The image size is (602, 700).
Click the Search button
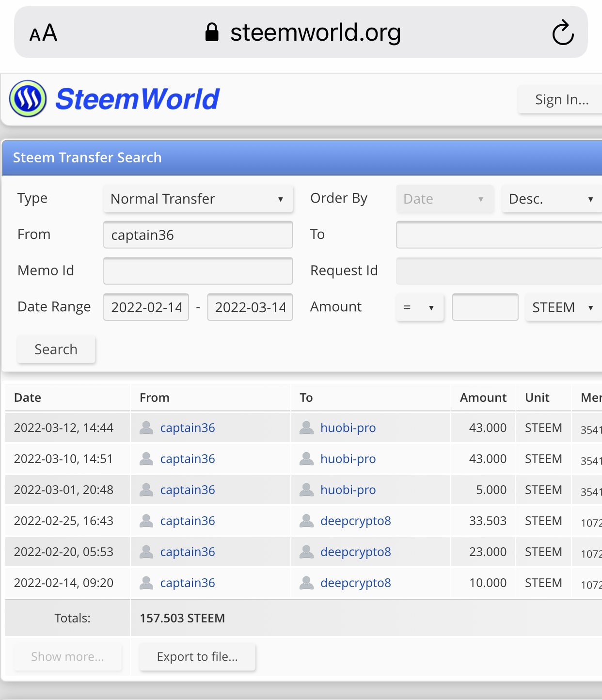[x=56, y=349]
